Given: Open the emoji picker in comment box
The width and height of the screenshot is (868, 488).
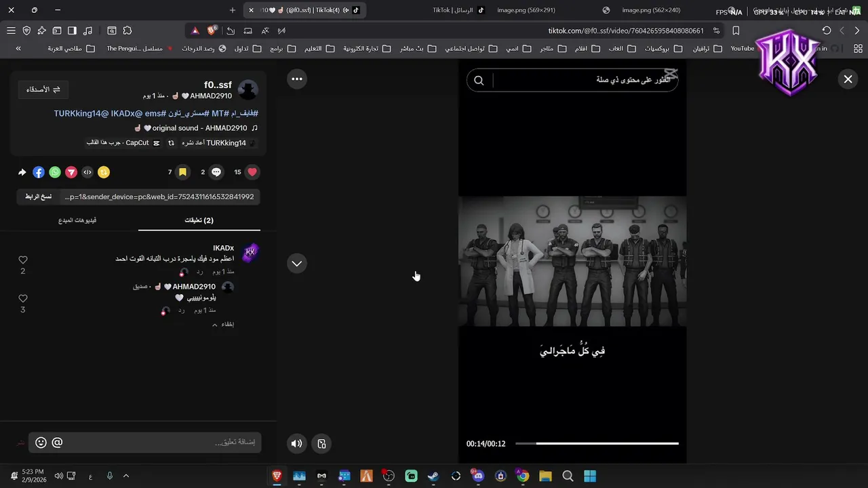Looking at the screenshot, I should [x=41, y=443].
